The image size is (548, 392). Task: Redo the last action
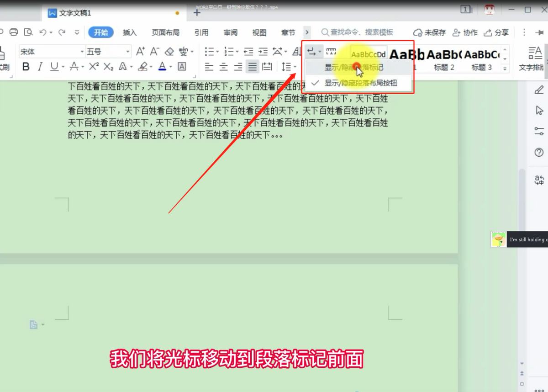click(62, 32)
